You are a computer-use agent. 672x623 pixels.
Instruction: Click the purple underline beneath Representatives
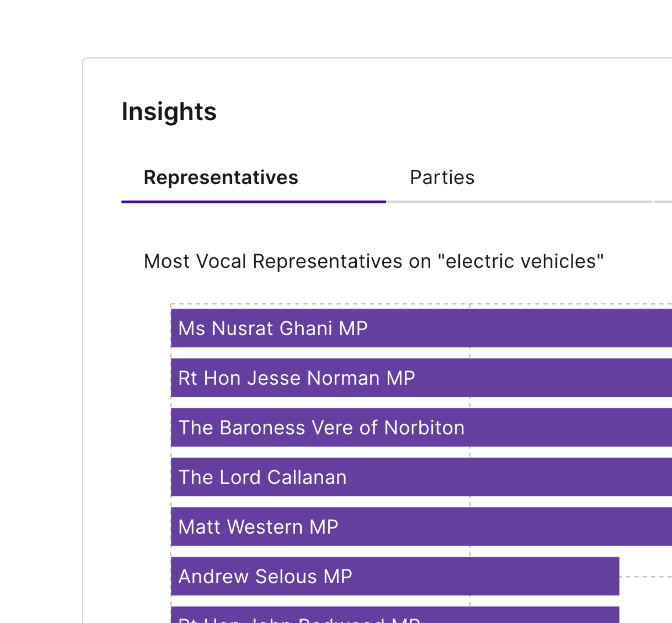click(253, 202)
